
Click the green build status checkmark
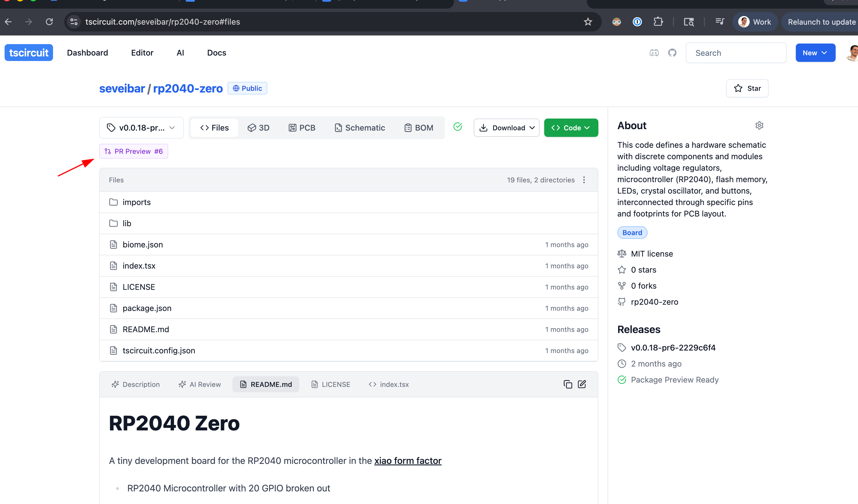[458, 127]
